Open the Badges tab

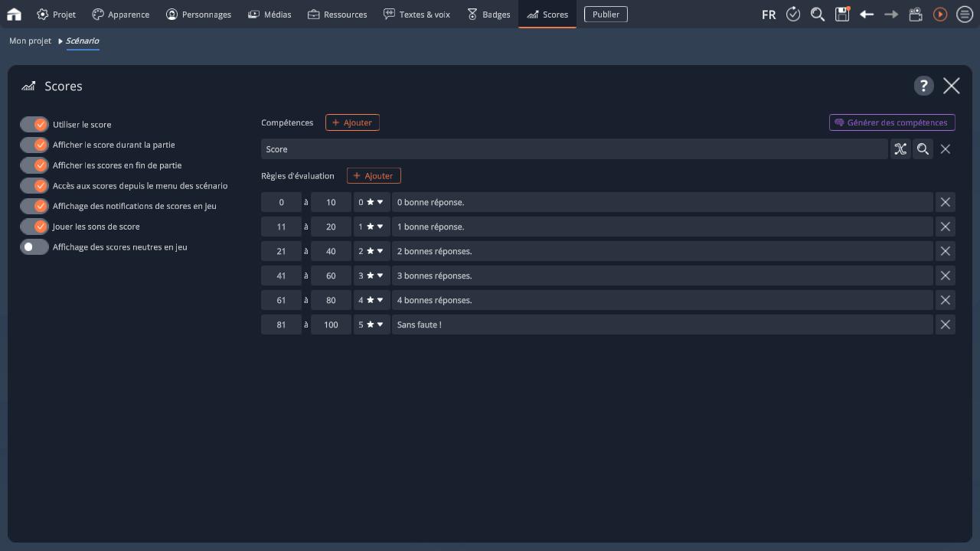pyautogui.click(x=488, y=15)
